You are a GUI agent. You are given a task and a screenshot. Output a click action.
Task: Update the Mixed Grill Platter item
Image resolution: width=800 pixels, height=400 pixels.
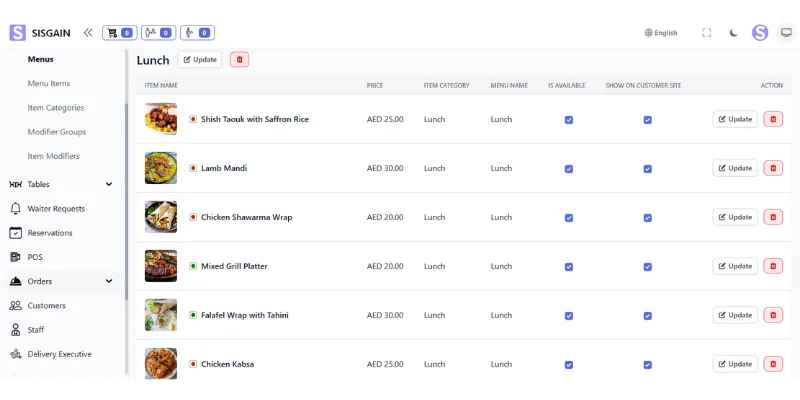click(735, 266)
